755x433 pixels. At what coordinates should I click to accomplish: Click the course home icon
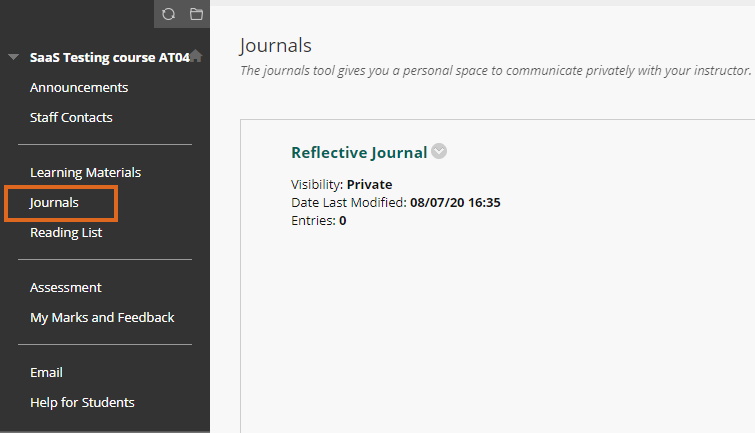(196, 55)
